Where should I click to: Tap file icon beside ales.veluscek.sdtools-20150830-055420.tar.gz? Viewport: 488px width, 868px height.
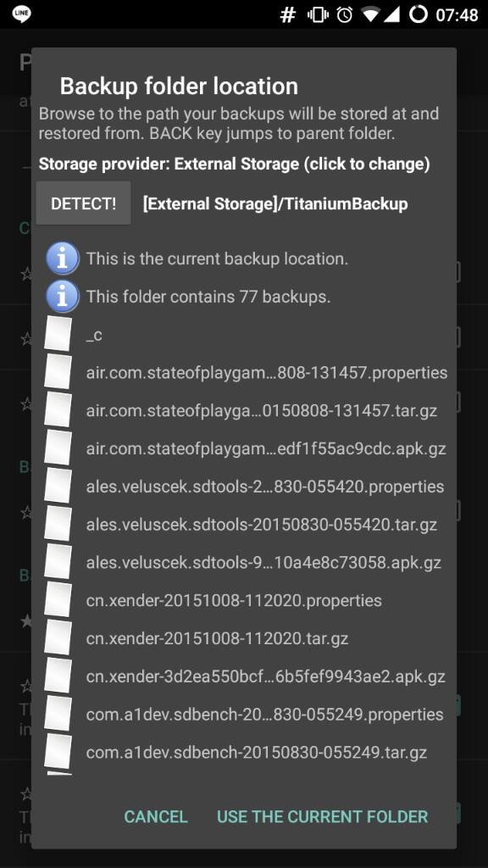[58, 524]
